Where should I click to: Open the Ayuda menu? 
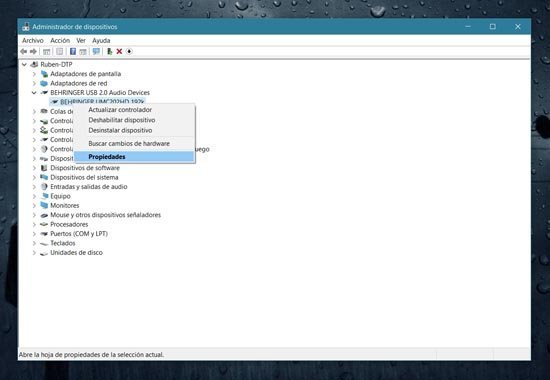101,40
